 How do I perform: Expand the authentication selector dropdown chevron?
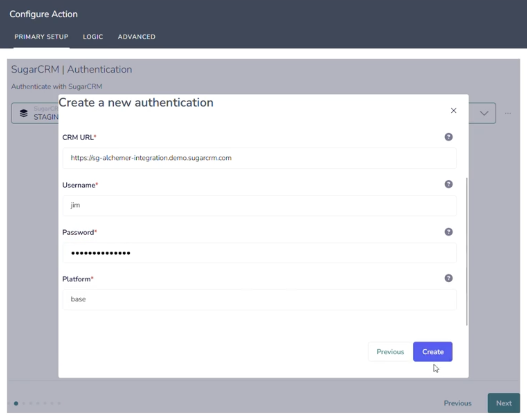484,113
